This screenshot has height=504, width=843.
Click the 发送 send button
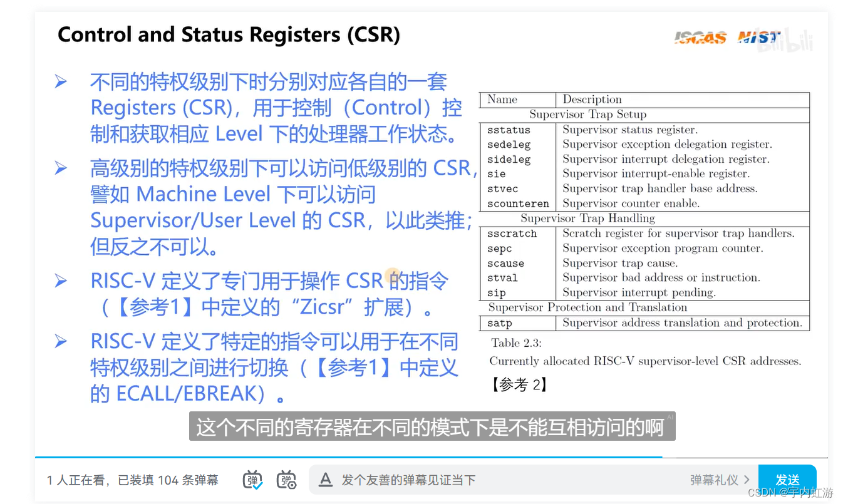coord(787,480)
